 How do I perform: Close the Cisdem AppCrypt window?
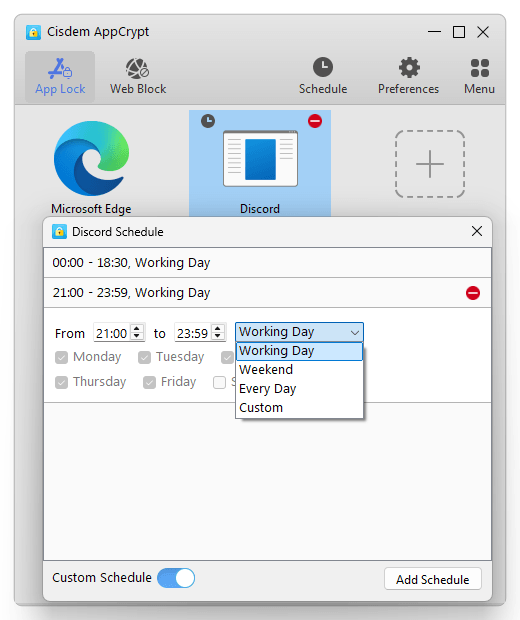[483, 32]
